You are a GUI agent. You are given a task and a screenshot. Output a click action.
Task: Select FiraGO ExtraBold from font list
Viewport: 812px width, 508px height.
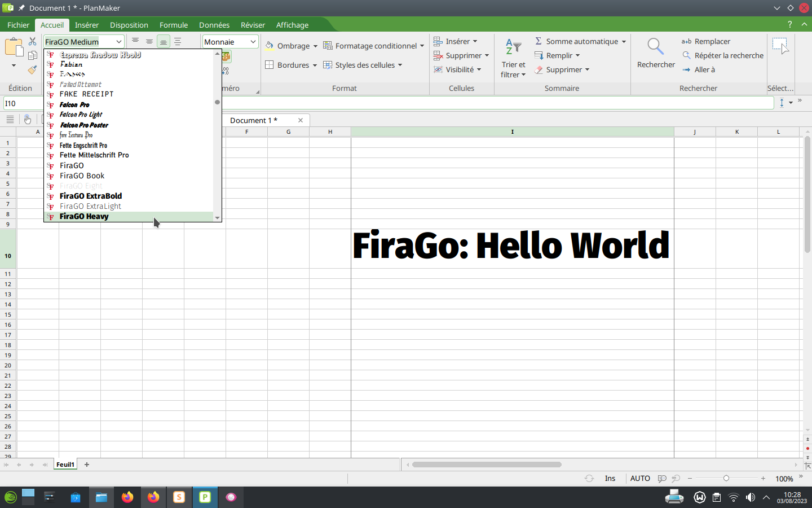click(91, 196)
